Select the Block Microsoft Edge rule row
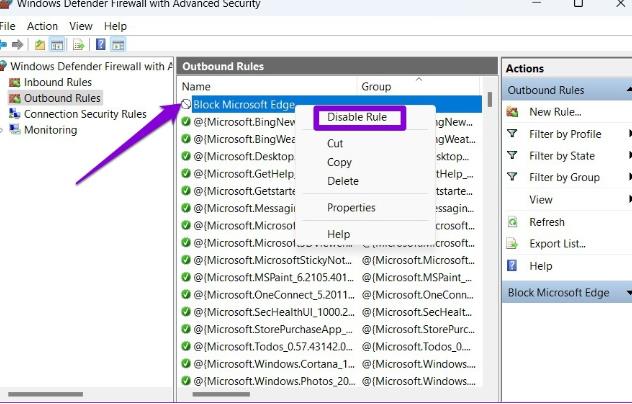The width and height of the screenshot is (632, 404). coord(331,104)
